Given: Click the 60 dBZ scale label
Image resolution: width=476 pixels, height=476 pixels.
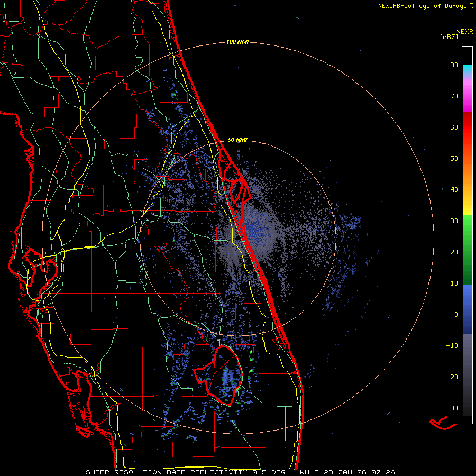Looking at the screenshot, I should coord(454,127).
